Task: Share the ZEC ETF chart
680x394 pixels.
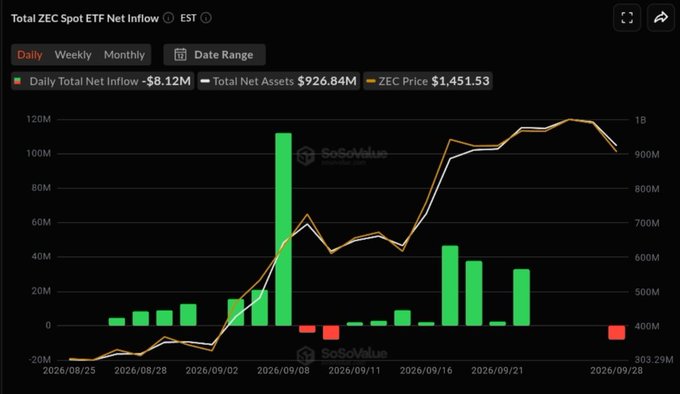Action: [660, 18]
